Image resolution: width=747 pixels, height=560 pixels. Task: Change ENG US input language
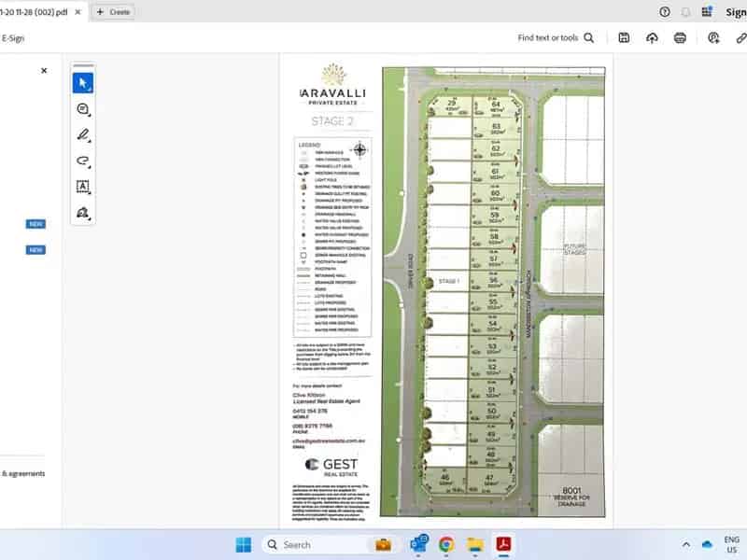[x=732, y=544]
